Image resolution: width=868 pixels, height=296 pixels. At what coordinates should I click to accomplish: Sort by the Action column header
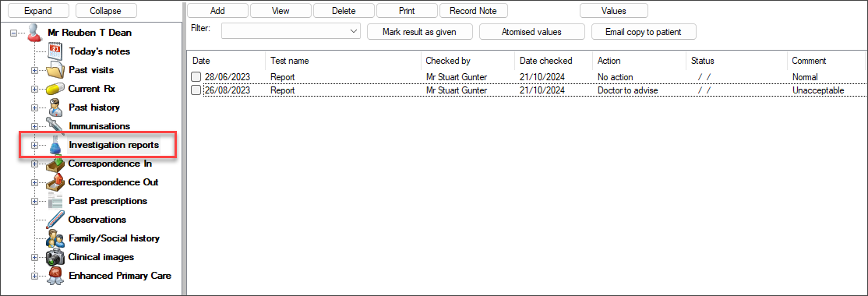pos(640,61)
